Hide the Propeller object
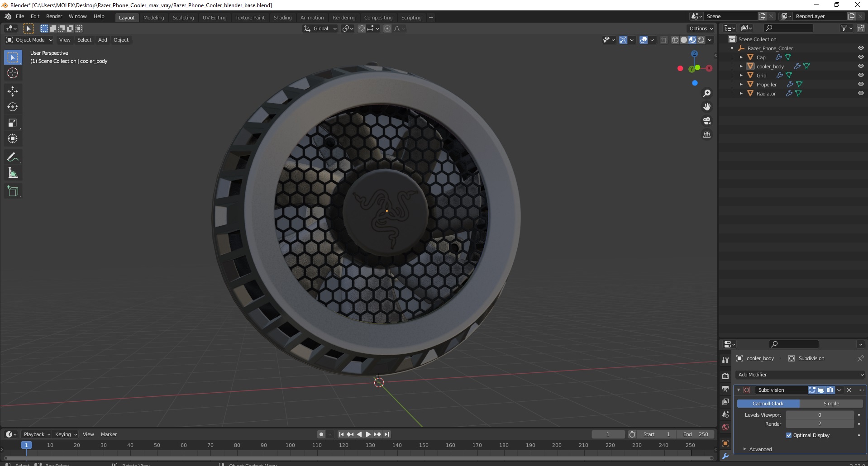868x466 pixels. [861, 84]
